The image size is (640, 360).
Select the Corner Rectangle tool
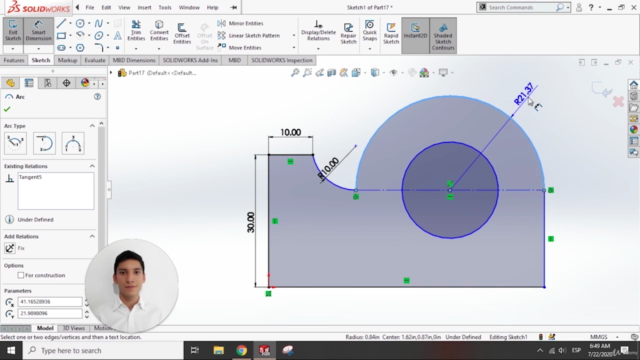61,36
